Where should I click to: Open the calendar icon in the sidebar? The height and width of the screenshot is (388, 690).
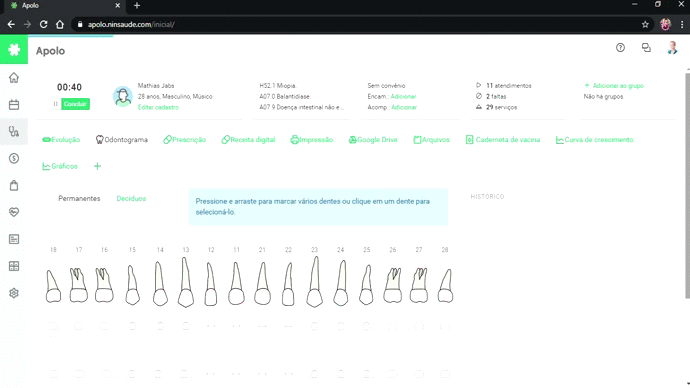[x=14, y=105]
